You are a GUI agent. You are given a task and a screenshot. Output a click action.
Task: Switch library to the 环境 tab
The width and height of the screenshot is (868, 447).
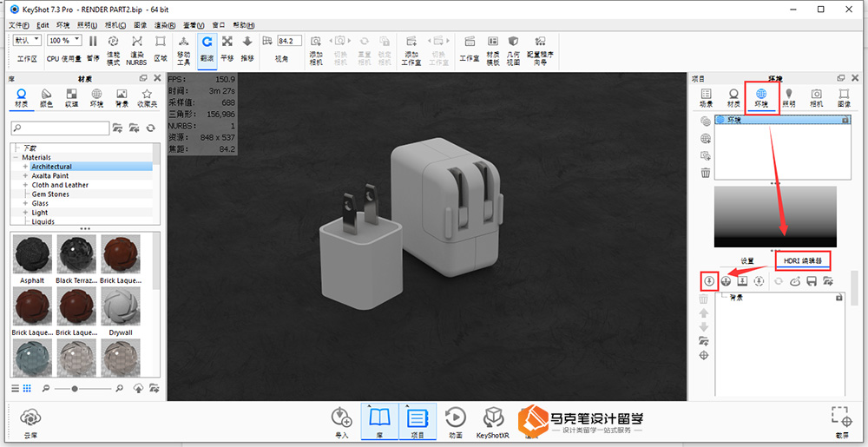point(96,98)
